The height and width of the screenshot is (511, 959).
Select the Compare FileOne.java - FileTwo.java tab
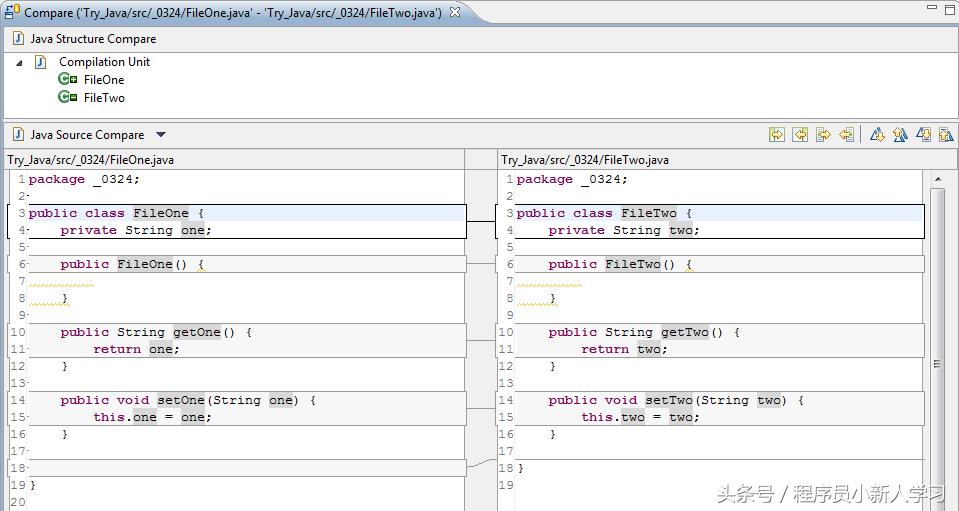[x=232, y=12]
